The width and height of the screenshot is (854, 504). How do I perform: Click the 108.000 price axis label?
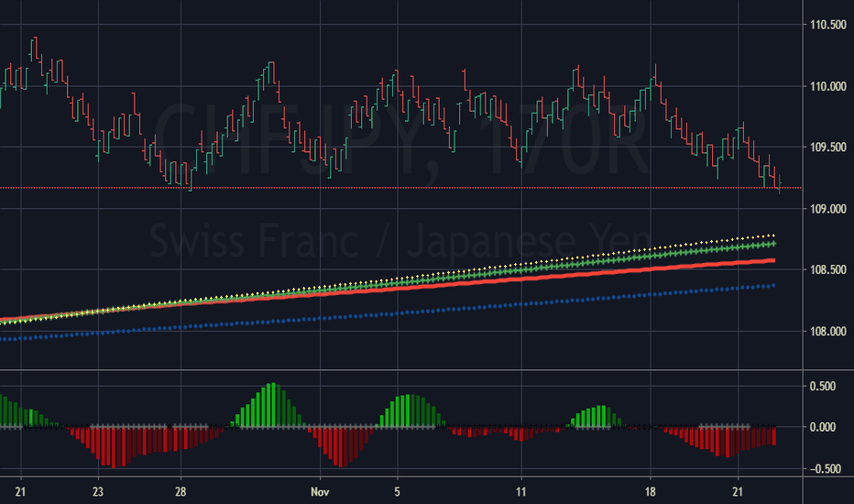826,332
